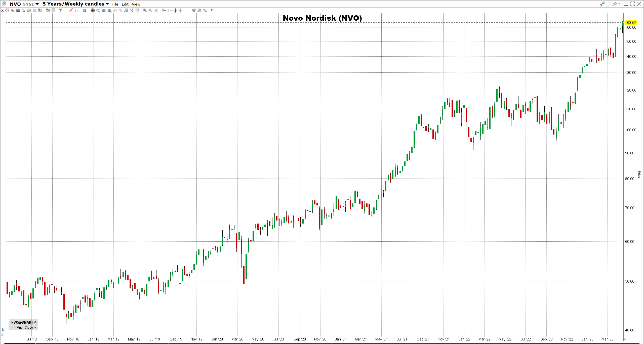Screen dimensions: 644x344
Task: Open the toolbar overflow arrow at right end
Action: 212,10
